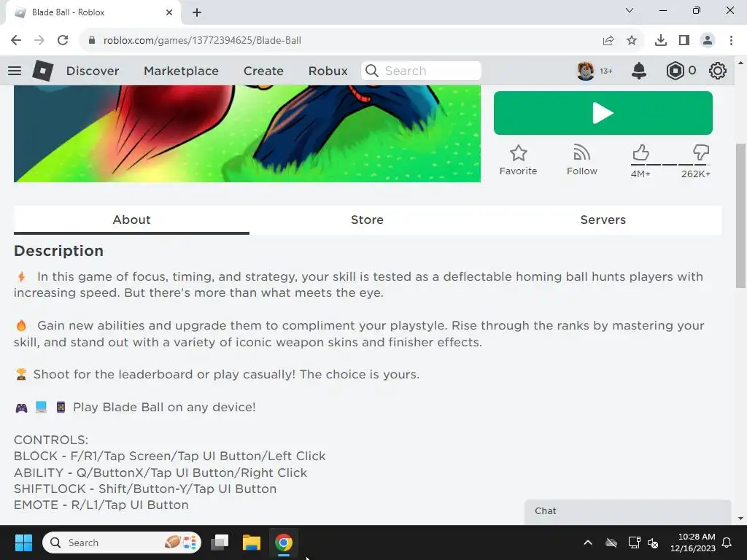Share this page from the address bar
The image size is (747, 560).
click(x=608, y=40)
